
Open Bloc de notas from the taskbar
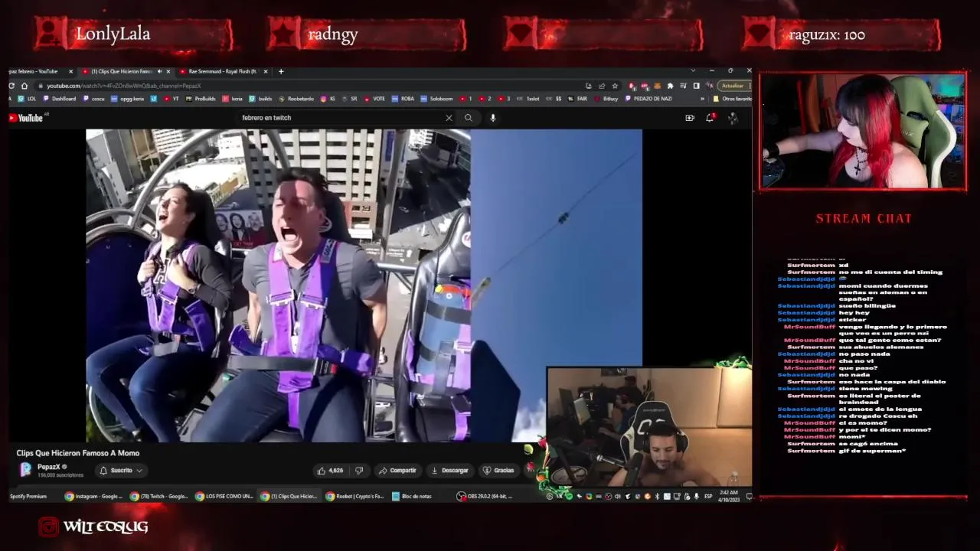tap(412, 496)
